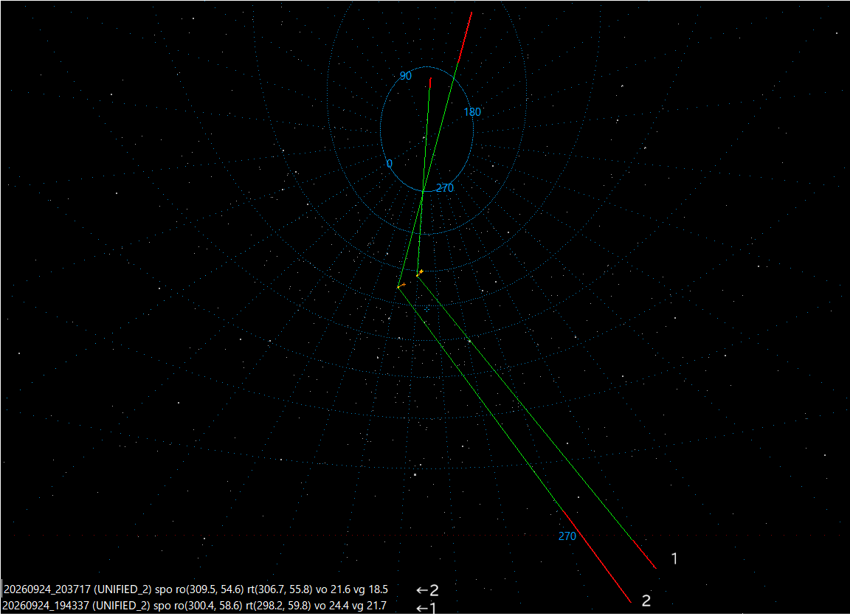Click the 'vo 24.4' velocity value
Viewport: 850px width, 616px height.
(332, 605)
